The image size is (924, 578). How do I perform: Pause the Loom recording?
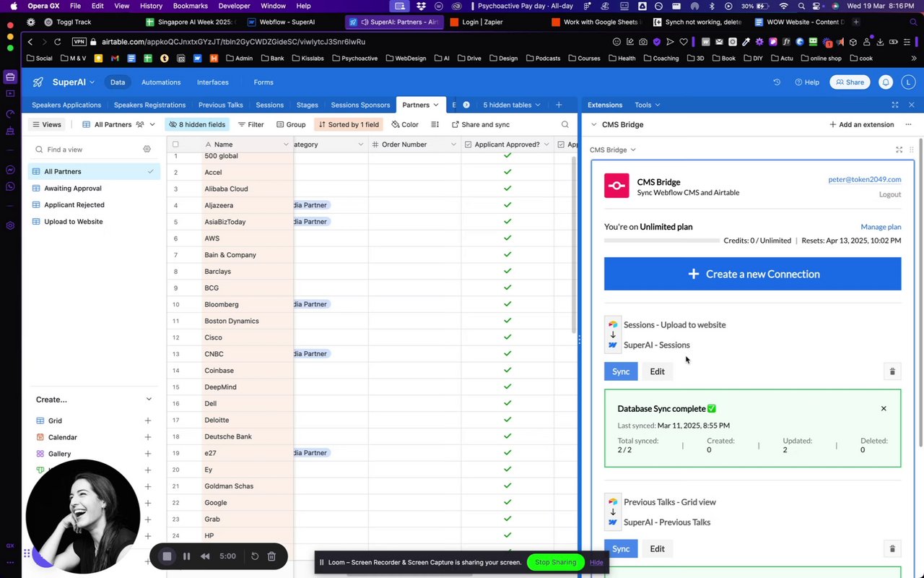(186, 556)
